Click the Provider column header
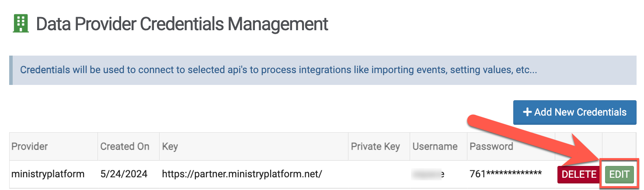The image size is (644, 190). (x=30, y=146)
